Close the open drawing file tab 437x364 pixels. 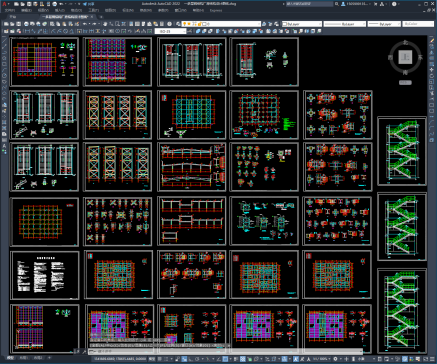pos(92,17)
